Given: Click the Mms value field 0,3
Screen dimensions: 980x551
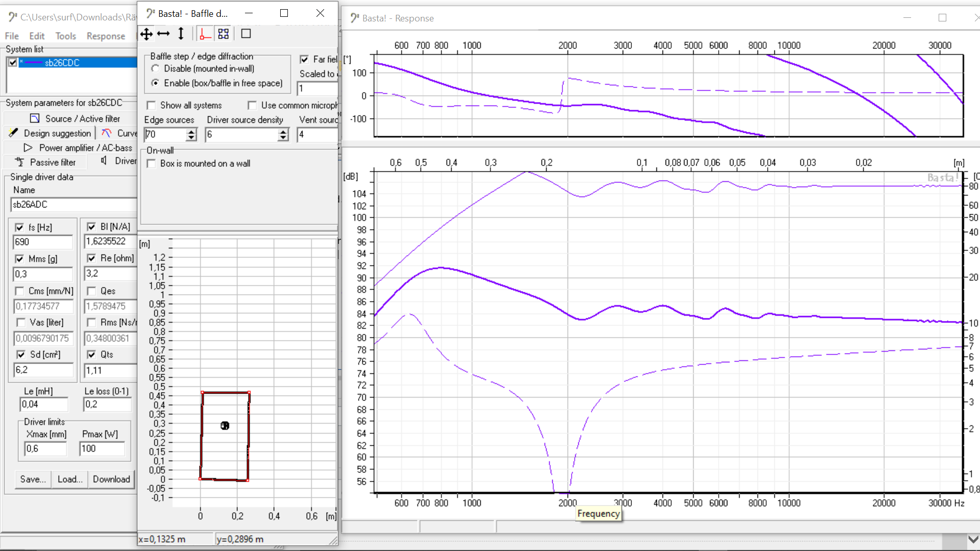Looking at the screenshot, I should 43,274.
